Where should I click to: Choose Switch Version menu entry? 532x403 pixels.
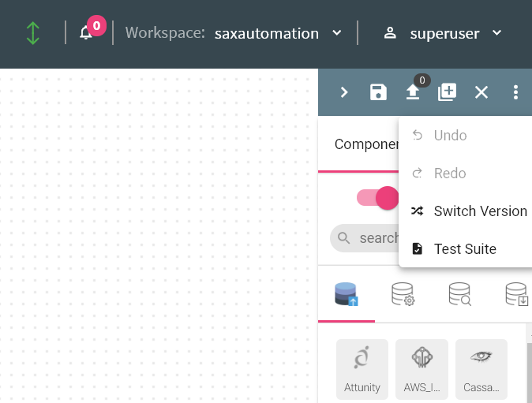(465, 211)
